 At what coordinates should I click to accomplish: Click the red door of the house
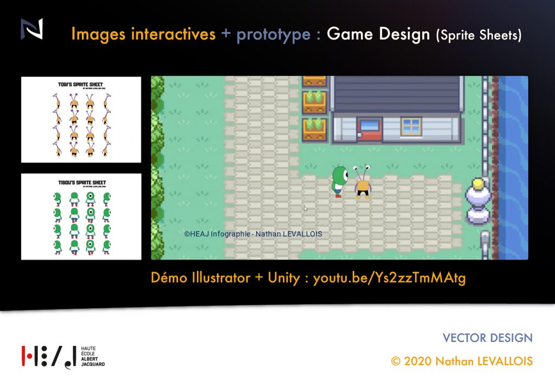coord(370,130)
